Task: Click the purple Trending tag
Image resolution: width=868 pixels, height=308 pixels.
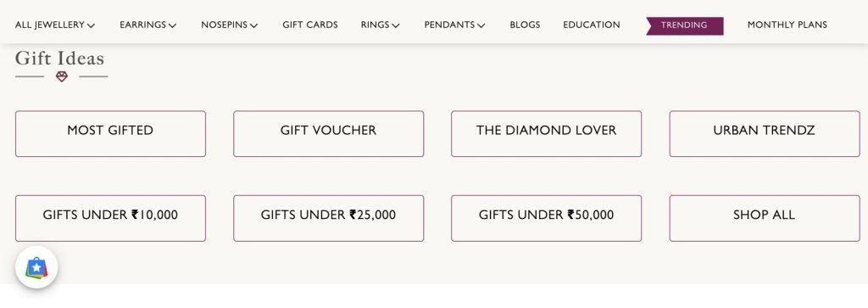Action: [x=684, y=25]
